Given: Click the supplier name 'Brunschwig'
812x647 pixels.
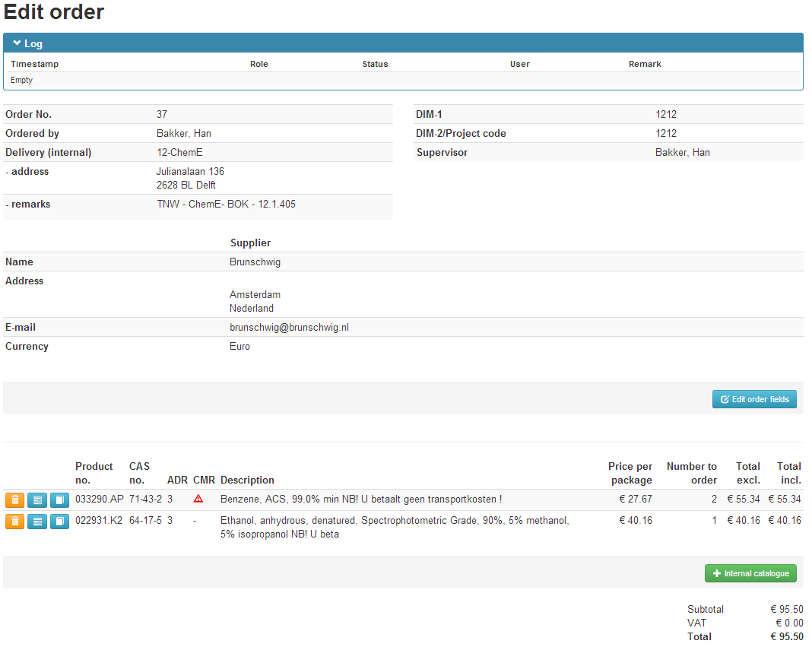Looking at the screenshot, I should click(x=255, y=262).
